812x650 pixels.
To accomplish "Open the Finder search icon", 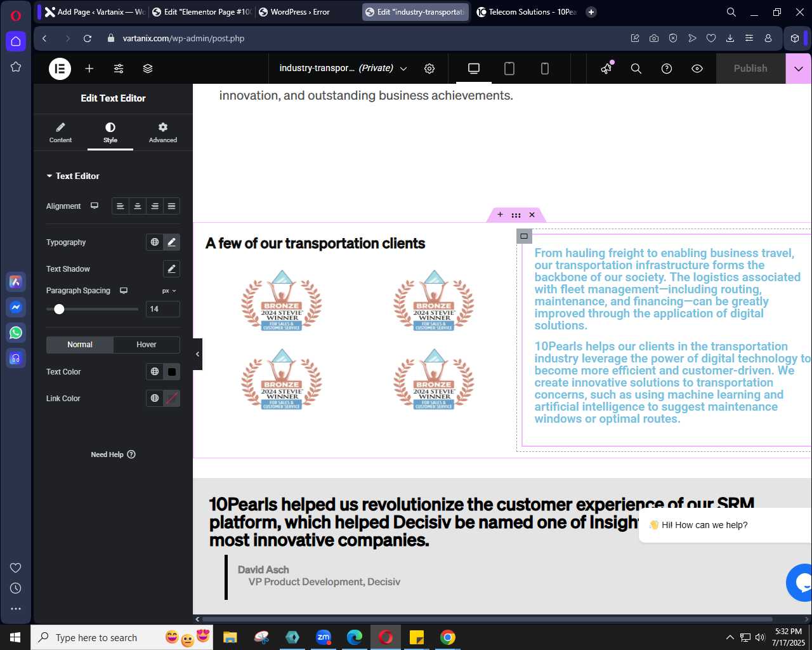I will click(636, 69).
